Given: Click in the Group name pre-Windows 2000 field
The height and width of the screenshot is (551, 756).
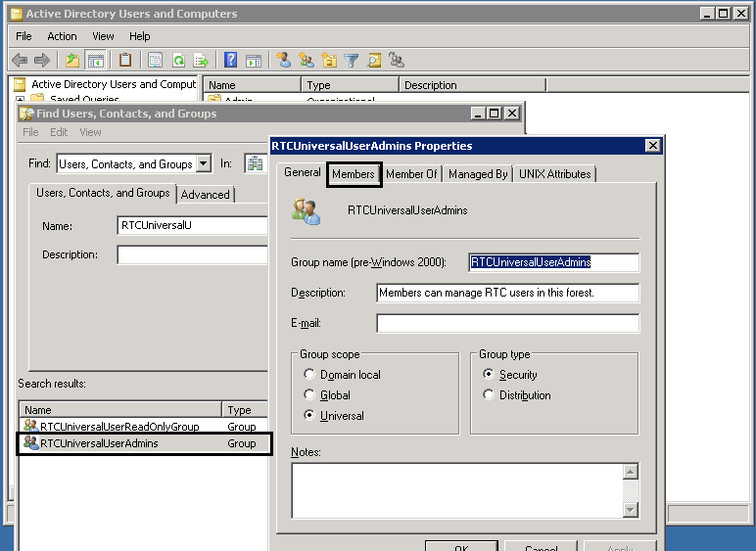Looking at the screenshot, I should [x=554, y=262].
